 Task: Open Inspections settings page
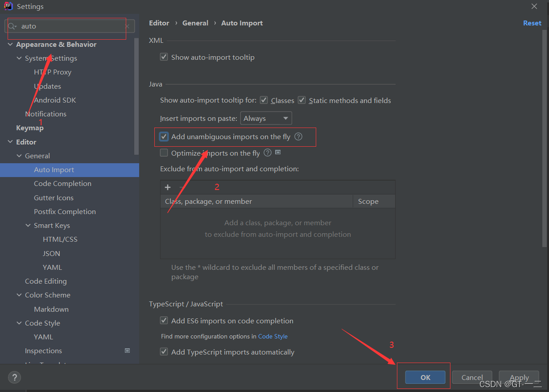pyautogui.click(x=43, y=351)
